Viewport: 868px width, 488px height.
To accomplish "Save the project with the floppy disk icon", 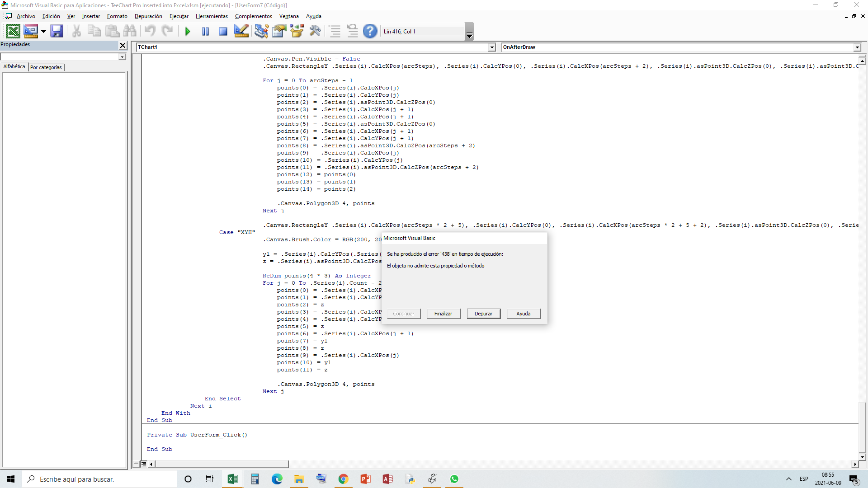I will (57, 31).
